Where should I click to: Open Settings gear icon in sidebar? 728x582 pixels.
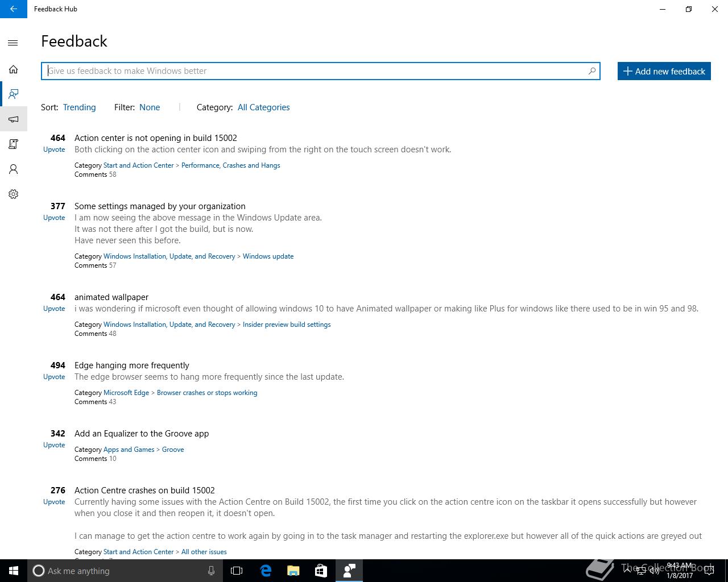[x=13, y=194]
